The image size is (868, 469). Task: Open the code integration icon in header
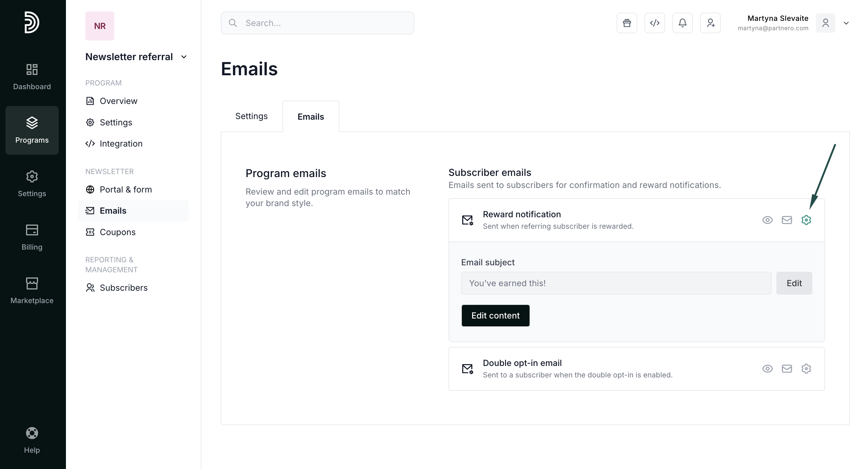pyautogui.click(x=654, y=23)
